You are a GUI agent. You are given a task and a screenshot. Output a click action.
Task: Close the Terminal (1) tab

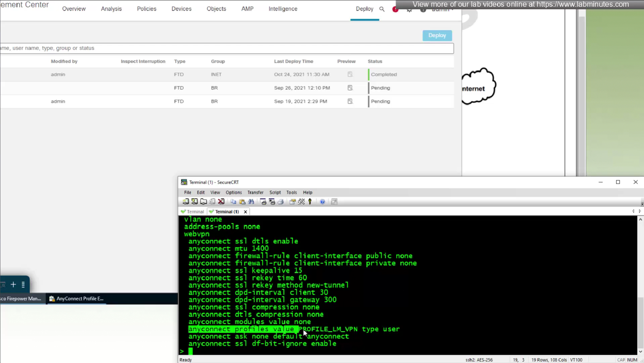[245, 211]
